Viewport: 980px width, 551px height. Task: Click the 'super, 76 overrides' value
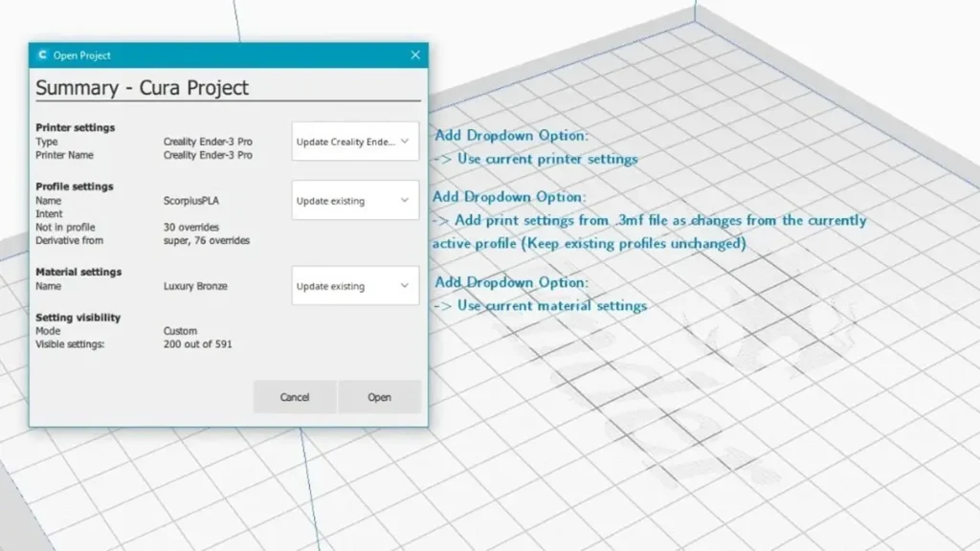[207, 240]
